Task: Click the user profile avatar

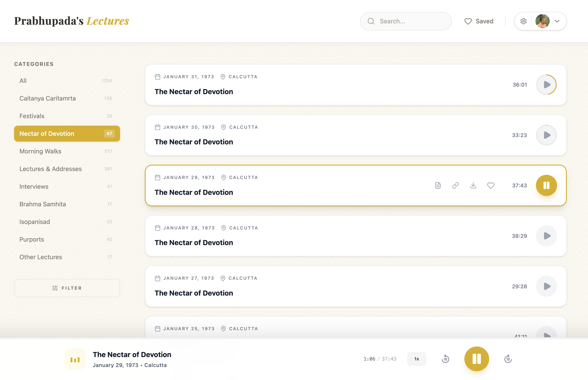Action: coord(542,21)
